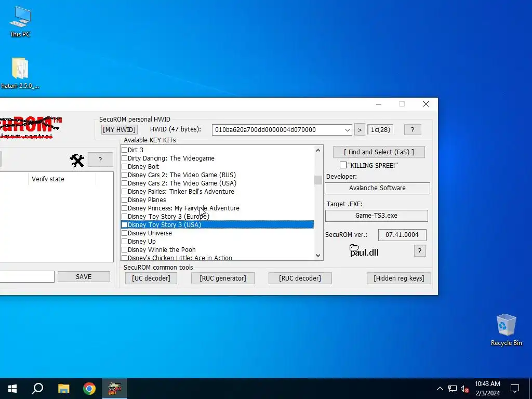
Task: Check Disney Toy Story 3 (USA) box
Action: pos(125,224)
